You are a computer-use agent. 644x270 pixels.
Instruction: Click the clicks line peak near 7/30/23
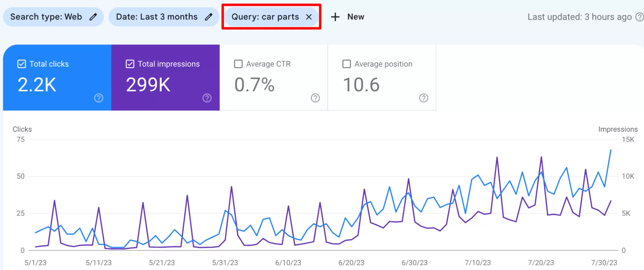[610, 150]
